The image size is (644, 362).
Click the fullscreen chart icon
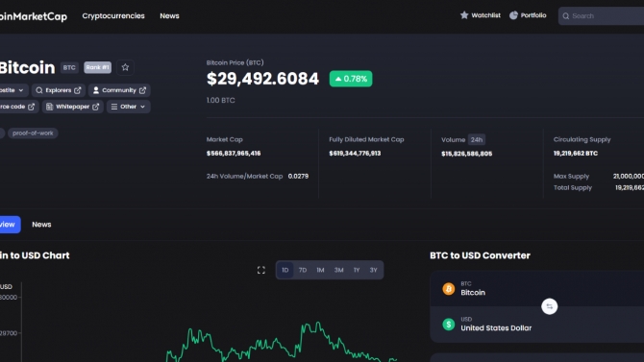click(x=261, y=270)
